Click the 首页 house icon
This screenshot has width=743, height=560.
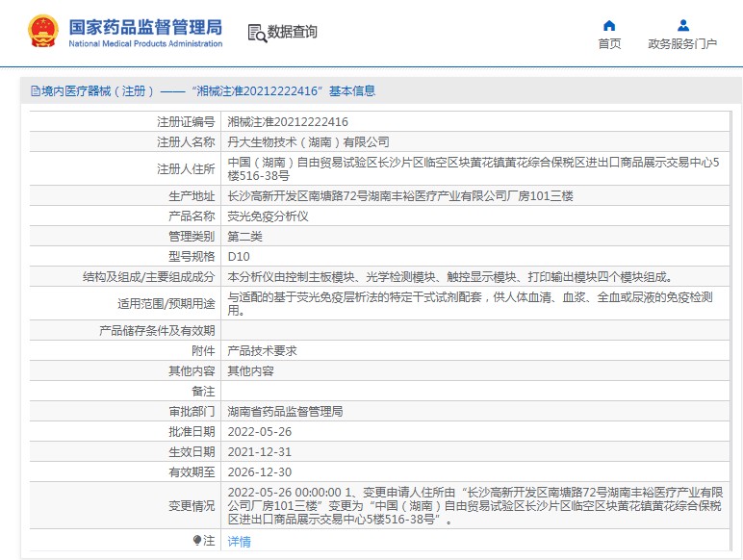[609, 25]
